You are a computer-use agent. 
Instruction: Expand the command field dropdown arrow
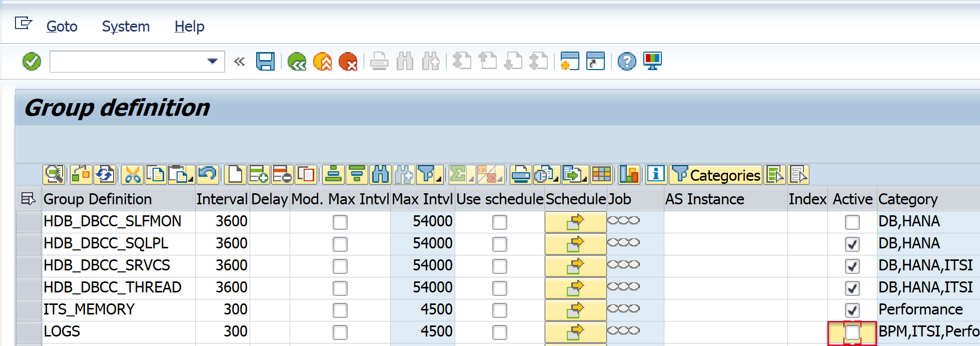(x=213, y=62)
